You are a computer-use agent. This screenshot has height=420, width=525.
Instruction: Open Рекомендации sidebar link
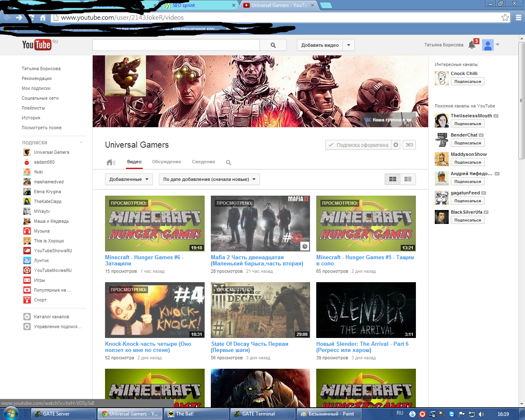click(37, 78)
